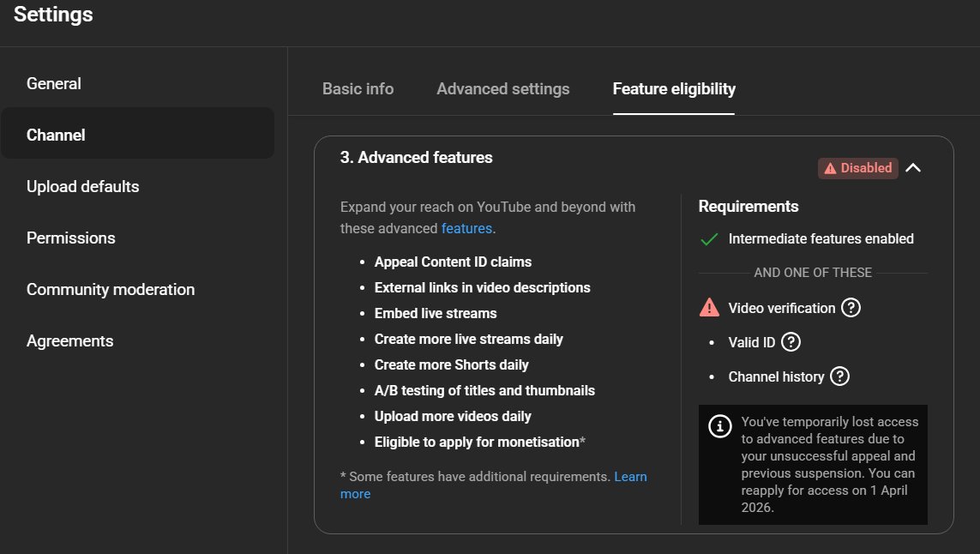Open Community moderation settings
Image resolution: width=980 pixels, height=554 pixels.
point(111,290)
